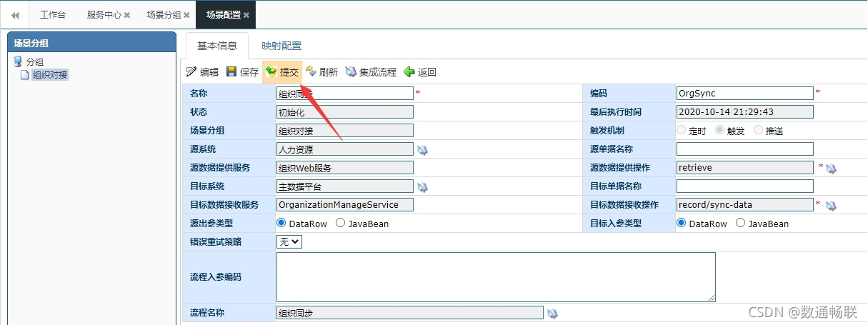Image resolution: width=868 pixels, height=325 pixels.
Task: Click the 目标系统 field showing 主数据平台
Action: (344, 186)
